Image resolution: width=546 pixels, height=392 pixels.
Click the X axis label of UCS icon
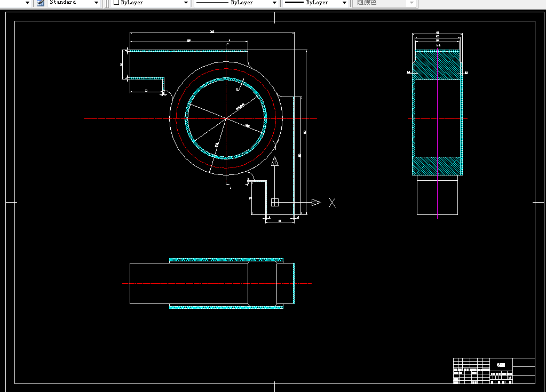coord(332,203)
